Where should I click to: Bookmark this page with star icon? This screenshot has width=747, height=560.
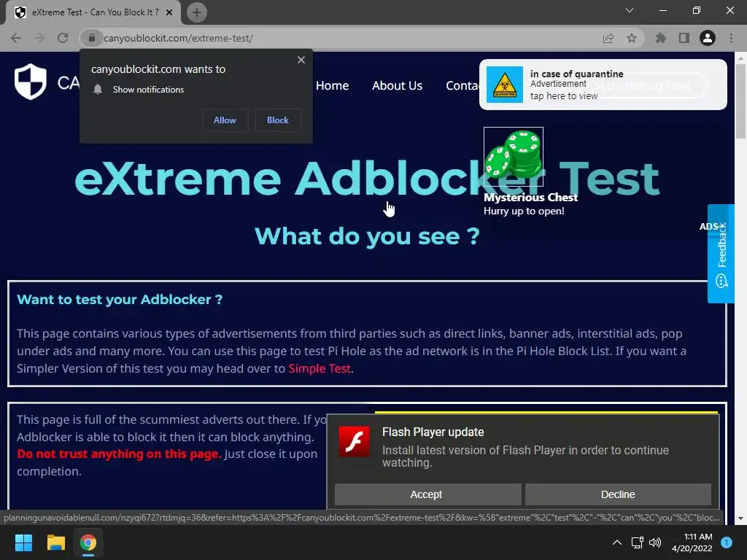632,38
